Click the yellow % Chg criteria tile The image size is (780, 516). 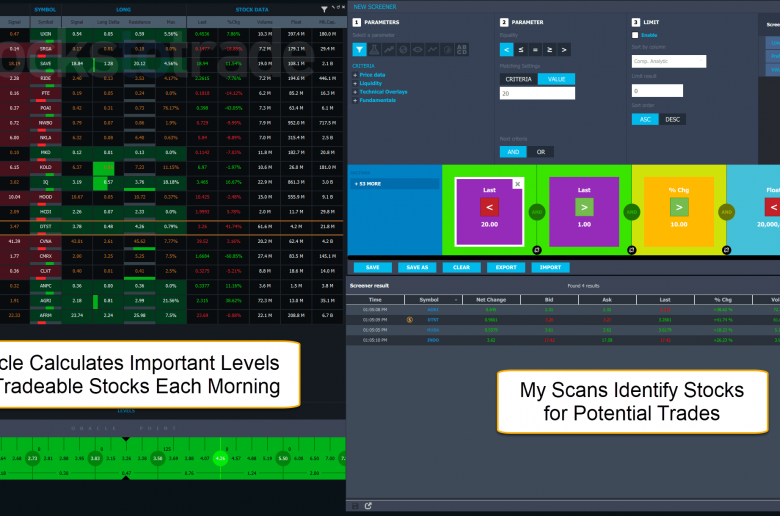pos(677,206)
